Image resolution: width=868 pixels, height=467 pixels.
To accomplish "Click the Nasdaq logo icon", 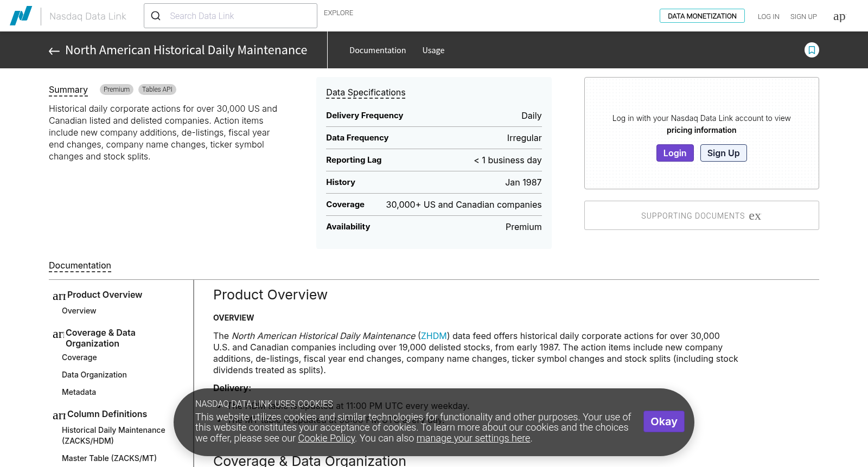I will pos(21,16).
